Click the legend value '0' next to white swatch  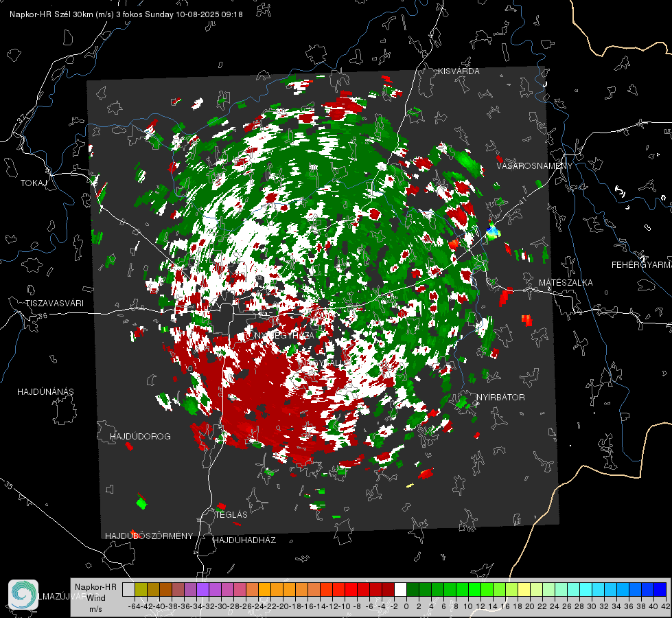(x=406, y=606)
